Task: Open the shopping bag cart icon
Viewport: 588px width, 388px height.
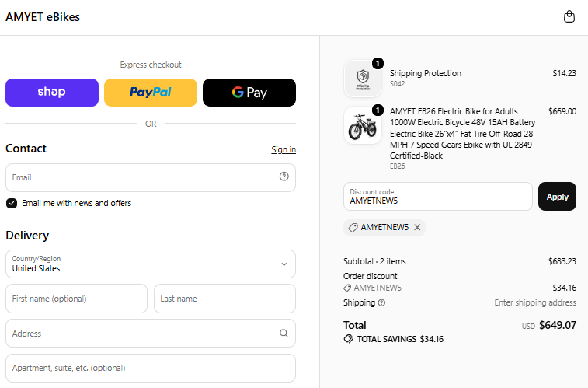Action: click(x=569, y=17)
